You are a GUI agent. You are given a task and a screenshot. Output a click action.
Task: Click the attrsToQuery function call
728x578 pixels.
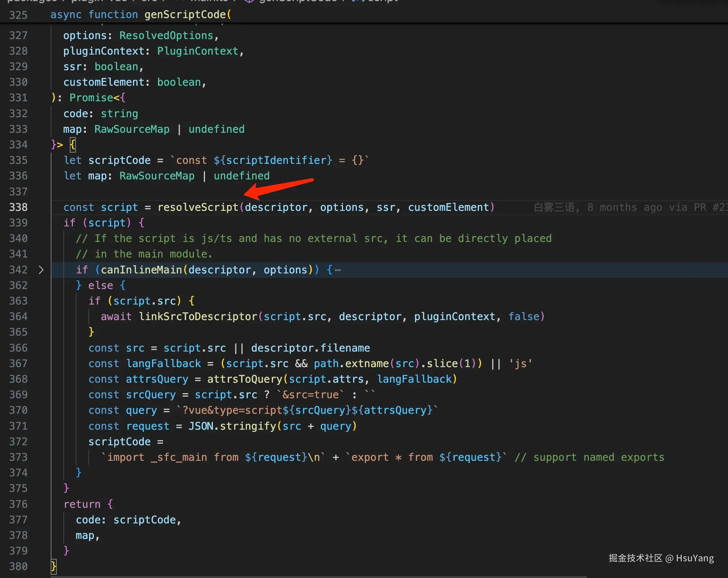[x=245, y=379]
